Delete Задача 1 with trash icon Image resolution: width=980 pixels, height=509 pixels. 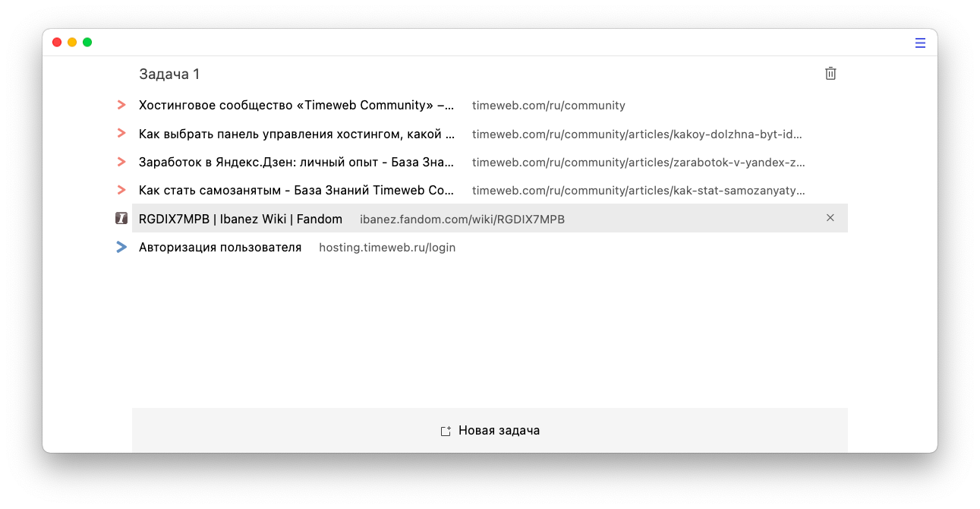coord(830,74)
